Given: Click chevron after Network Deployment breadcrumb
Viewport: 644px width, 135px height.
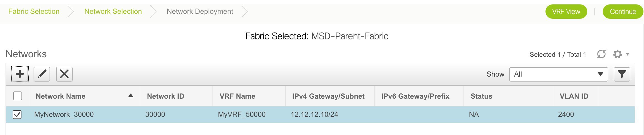Looking at the screenshot, I should [245, 12].
